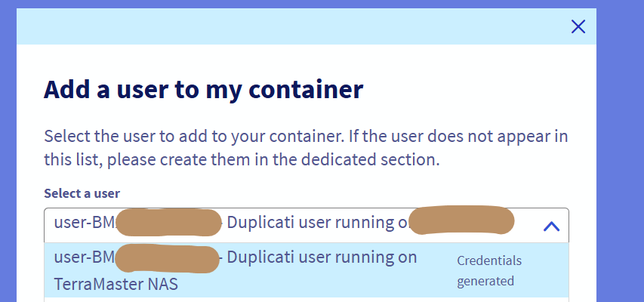Screen dimensions: 644x302
Task: Choose the highlighted Duplicati user option
Action: [x=249, y=271]
